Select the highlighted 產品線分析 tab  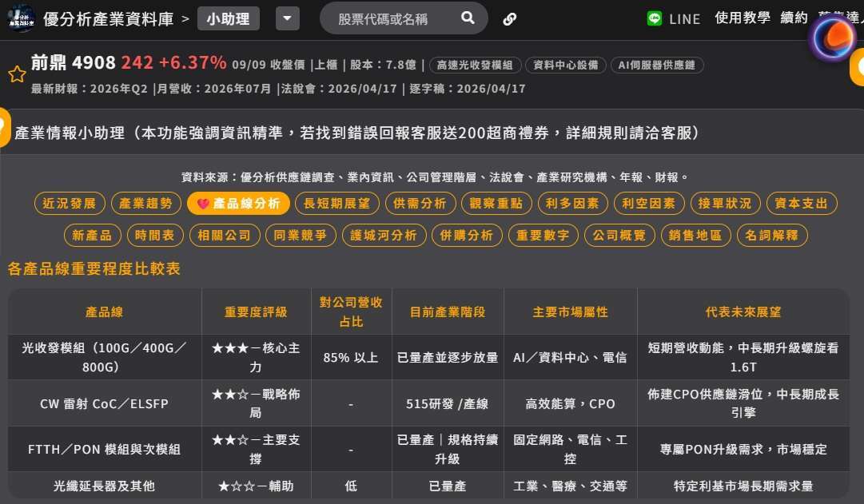coord(238,203)
